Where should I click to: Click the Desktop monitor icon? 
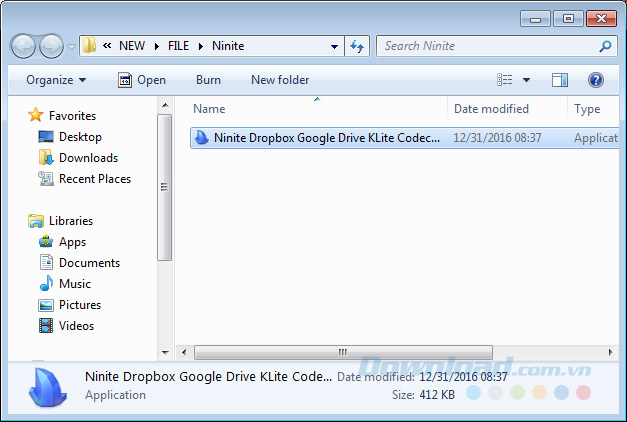tap(46, 137)
